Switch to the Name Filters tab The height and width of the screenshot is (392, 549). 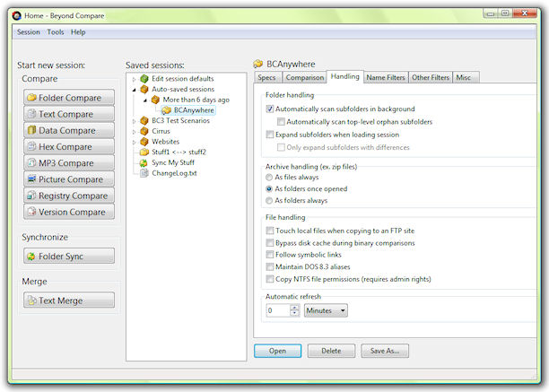pos(386,77)
